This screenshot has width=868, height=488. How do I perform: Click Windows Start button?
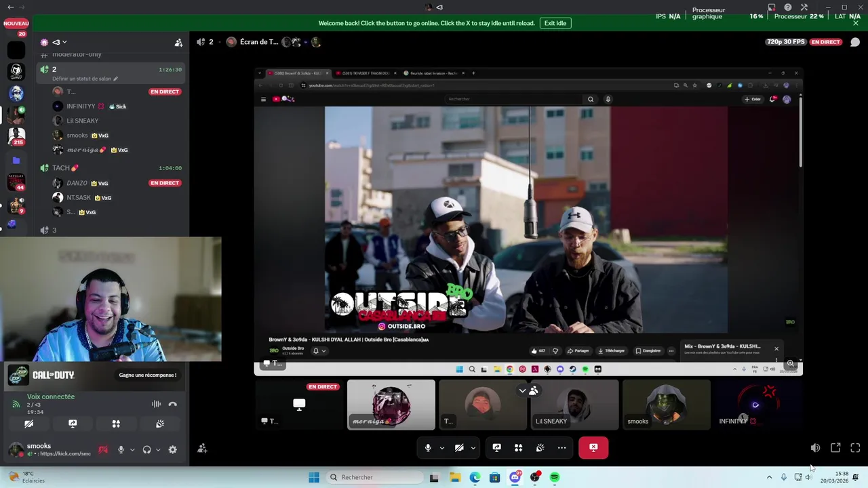pos(314,477)
